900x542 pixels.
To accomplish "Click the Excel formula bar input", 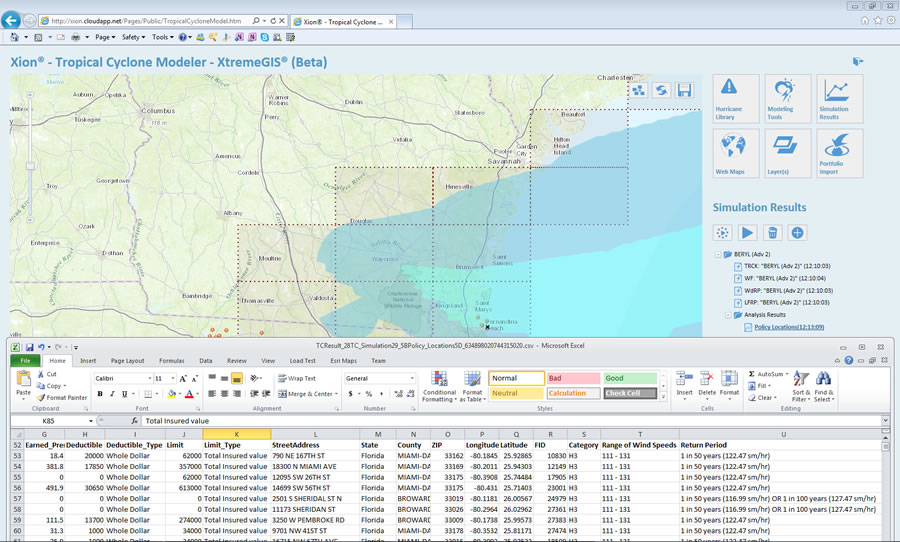I will point(511,421).
